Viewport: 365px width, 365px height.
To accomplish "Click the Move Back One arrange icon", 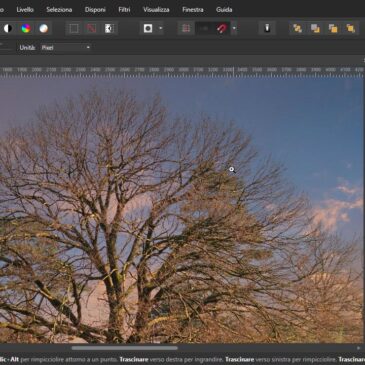I will point(315,28).
